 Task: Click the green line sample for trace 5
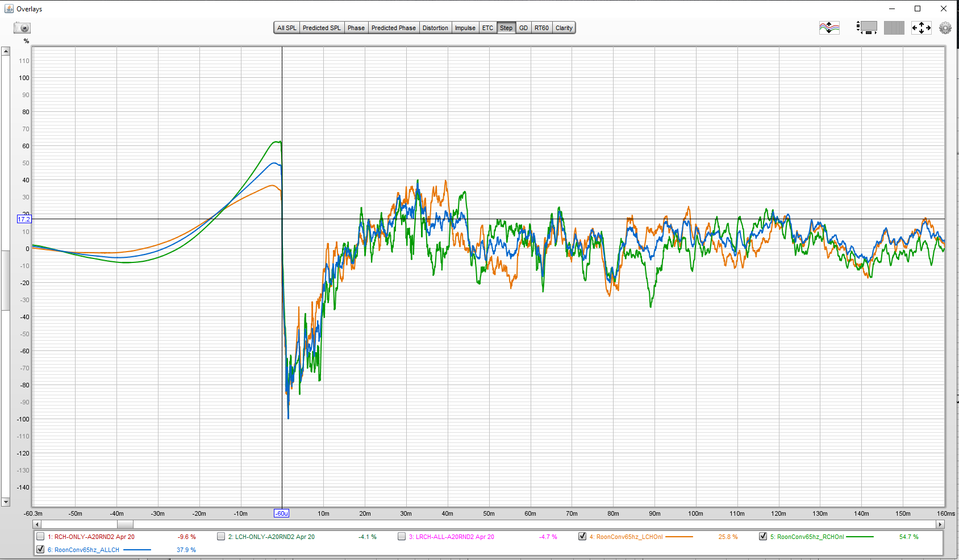point(860,537)
